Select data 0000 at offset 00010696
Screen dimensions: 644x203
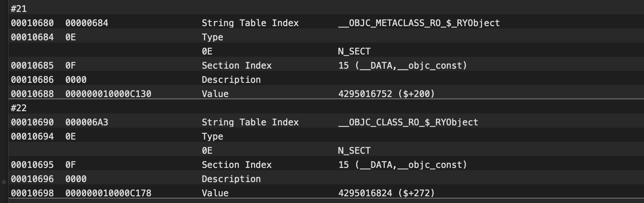pos(76,179)
